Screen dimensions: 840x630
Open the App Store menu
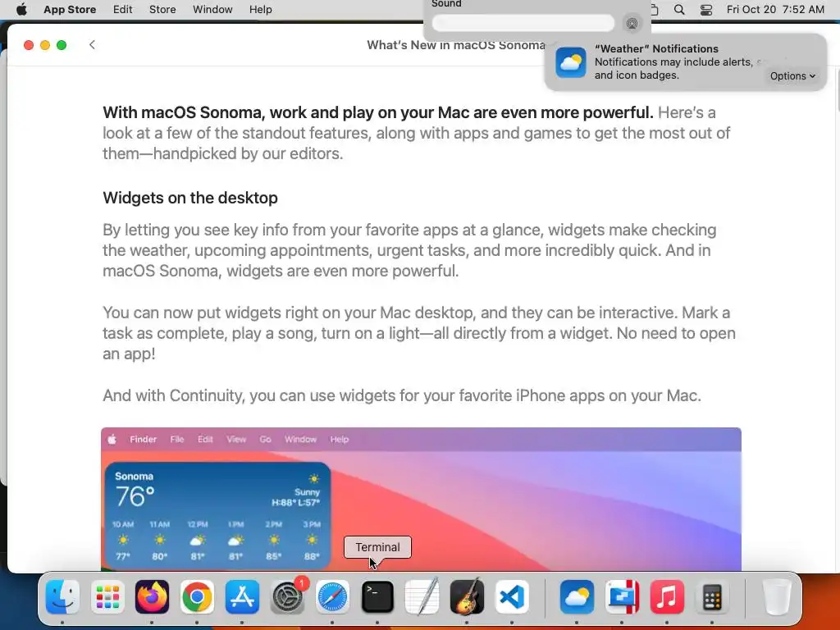tap(70, 10)
